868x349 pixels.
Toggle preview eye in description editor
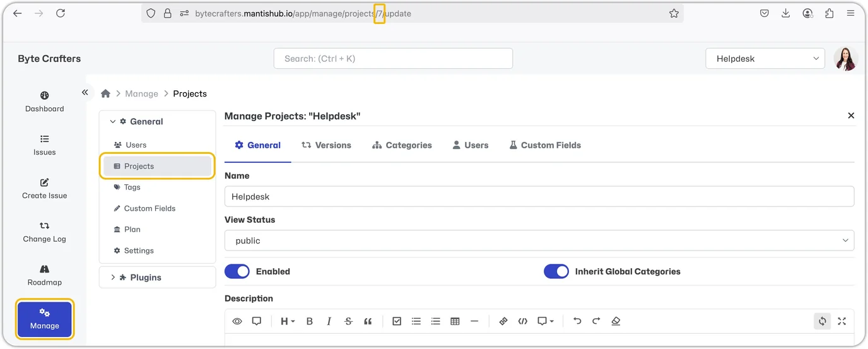(x=237, y=321)
